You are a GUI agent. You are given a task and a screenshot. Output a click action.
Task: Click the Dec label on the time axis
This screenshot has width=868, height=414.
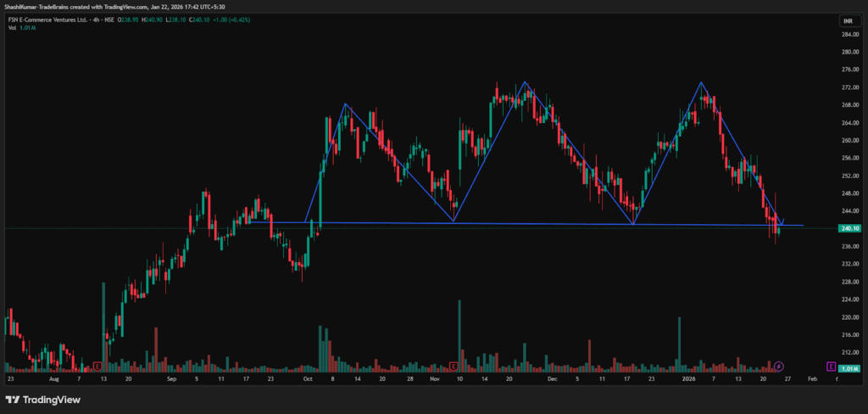pyautogui.click(x=552, y=380)
